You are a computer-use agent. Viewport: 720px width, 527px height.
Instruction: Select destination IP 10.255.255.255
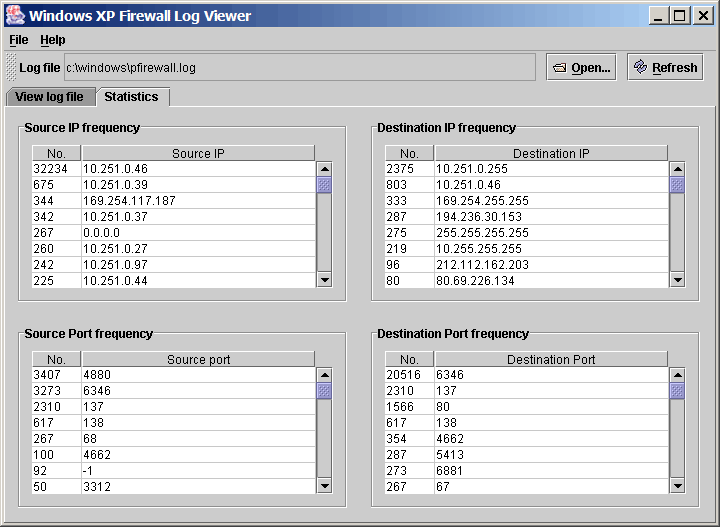pyautogui.click(x=527, y=249)
